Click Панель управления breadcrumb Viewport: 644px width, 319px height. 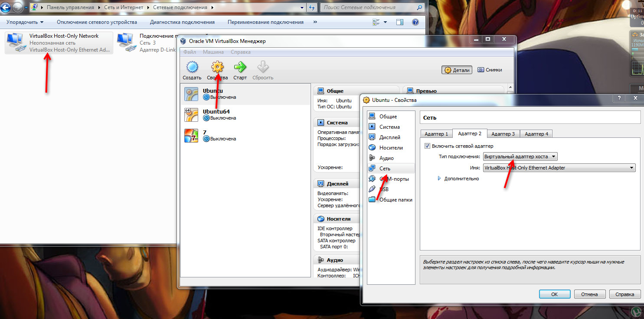coord(70,7)
